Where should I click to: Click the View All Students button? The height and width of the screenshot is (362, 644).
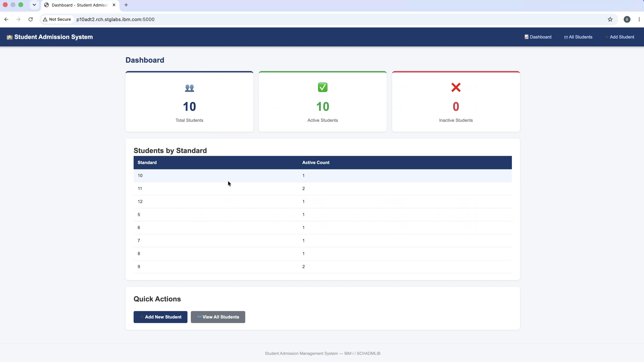click(218, 317)
